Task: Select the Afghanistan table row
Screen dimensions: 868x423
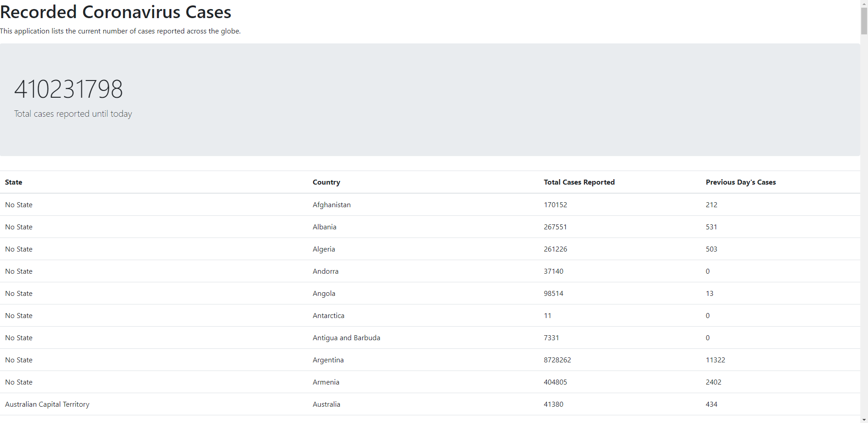Action: pyautogui.click(x=332, y=204)
